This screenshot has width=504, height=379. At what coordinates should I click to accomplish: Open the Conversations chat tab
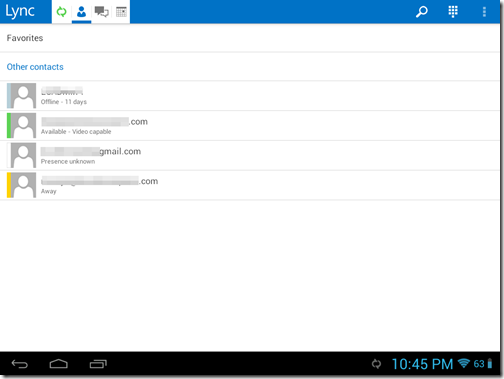point(101,12)
